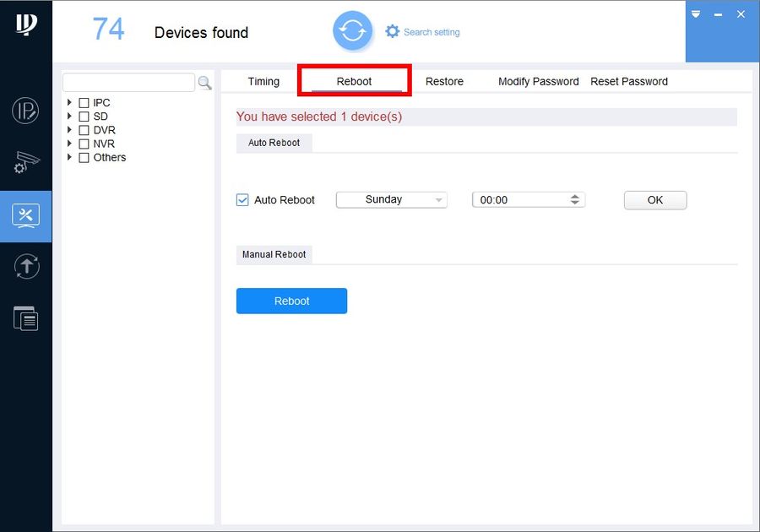Close the ConfigTool window
The image size is (760, 532).
(x=741, y=14)
